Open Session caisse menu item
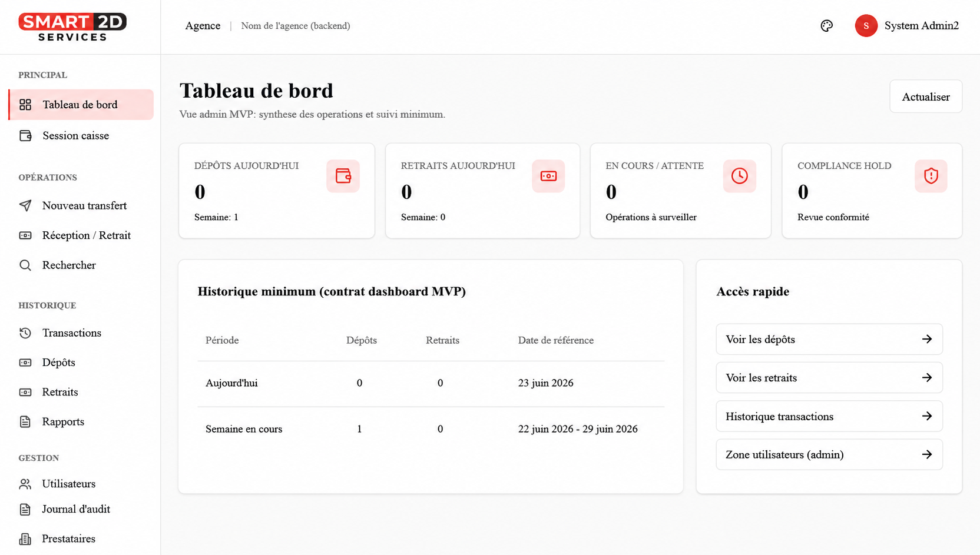The width and height of the screenshot is (980, 555). click(x=81, y=136)
